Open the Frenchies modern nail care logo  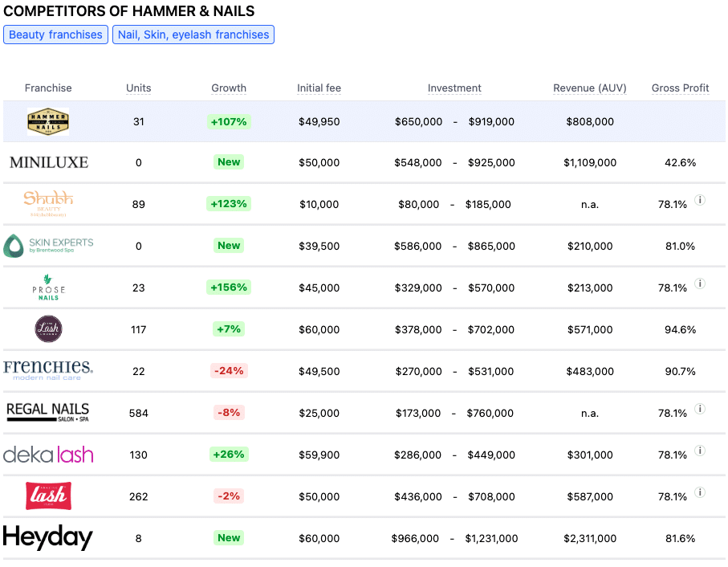coord(48,370)
